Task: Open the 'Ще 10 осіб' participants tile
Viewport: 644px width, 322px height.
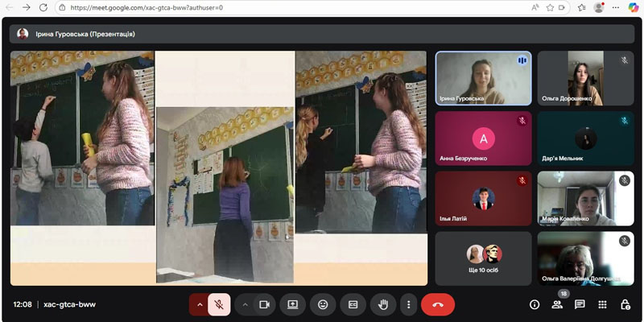Action: [483, 258]
